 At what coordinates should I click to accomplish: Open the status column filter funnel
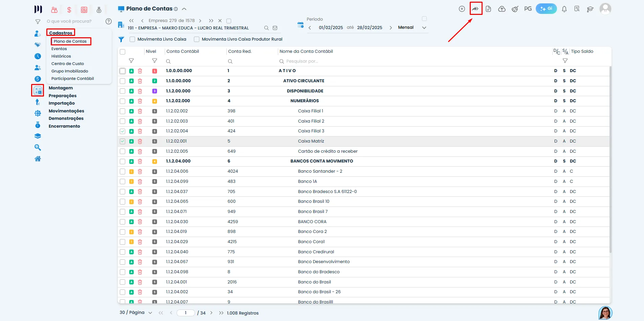[x=131, y=61]
